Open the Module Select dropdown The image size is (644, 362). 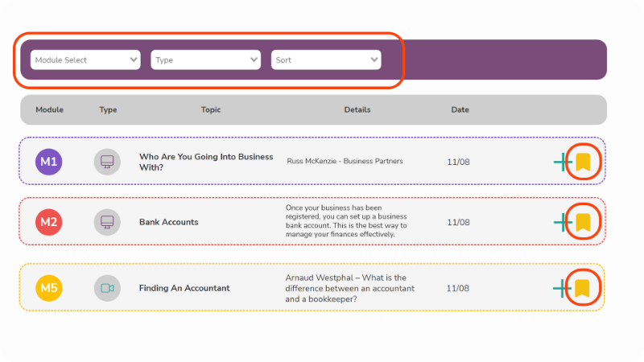[85, 60]
